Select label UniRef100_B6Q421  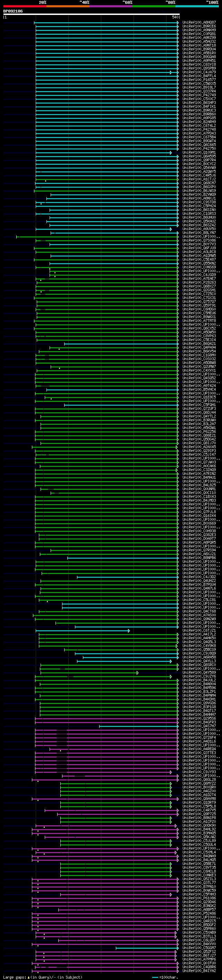199,344
